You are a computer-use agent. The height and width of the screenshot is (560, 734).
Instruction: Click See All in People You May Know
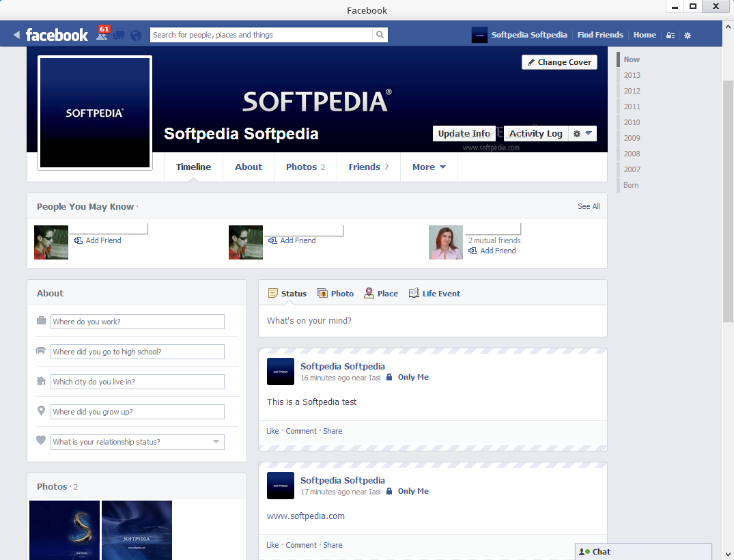pyautogui.click(x=589, y=206)
